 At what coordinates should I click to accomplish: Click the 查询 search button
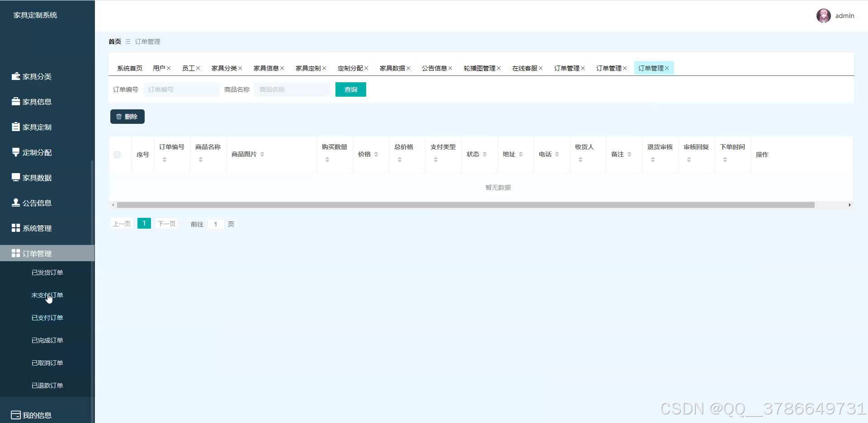point(351,89)
